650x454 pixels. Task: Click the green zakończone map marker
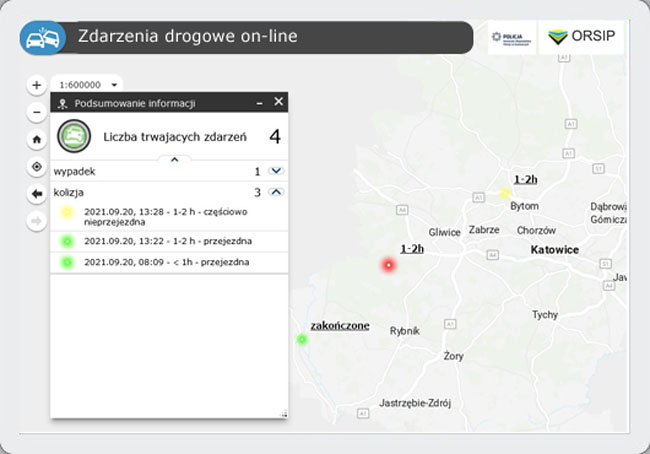(x=301, y=339)
